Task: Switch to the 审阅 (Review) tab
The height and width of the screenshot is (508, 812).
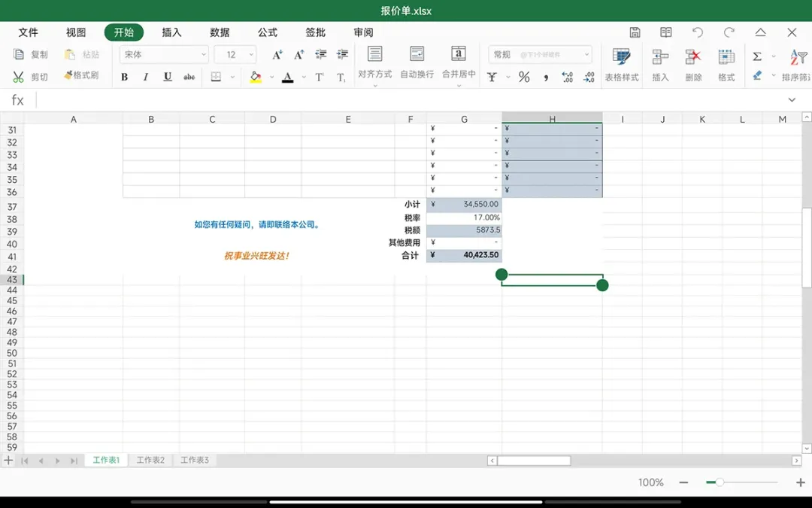Action: [x=364, y=32]
